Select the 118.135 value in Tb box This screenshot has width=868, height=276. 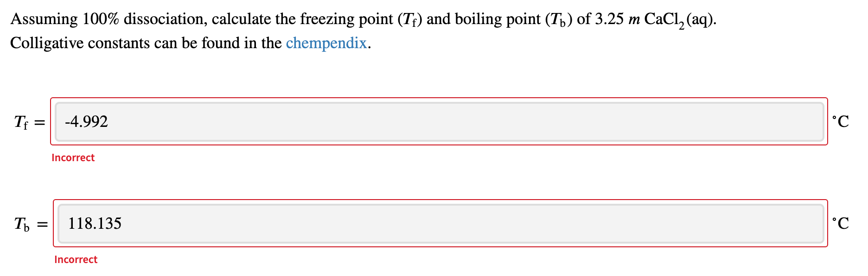tap(94, 224)
